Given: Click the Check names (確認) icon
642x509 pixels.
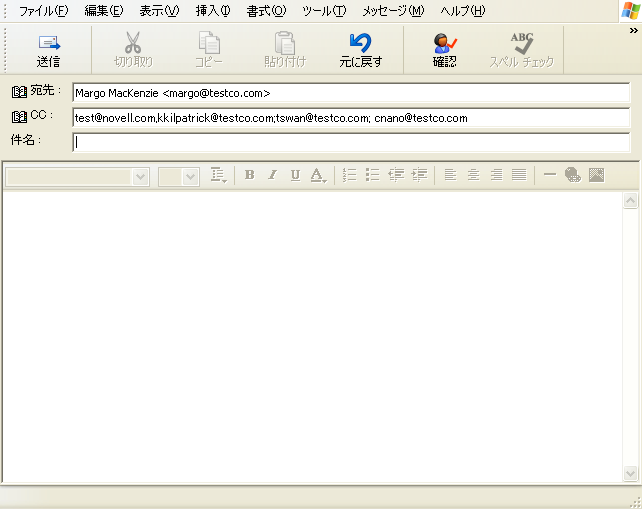Looking at the screenshot, I should click(445, 43).
